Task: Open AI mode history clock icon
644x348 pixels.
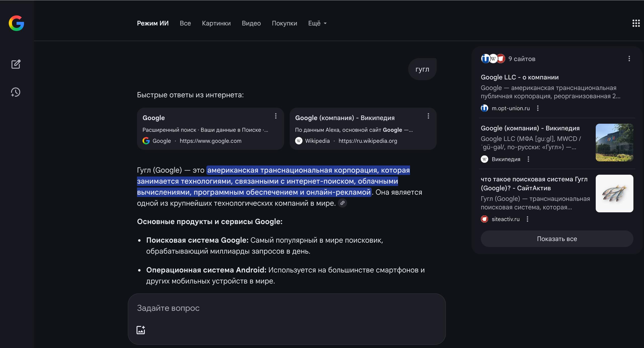Action: point(16,92)
